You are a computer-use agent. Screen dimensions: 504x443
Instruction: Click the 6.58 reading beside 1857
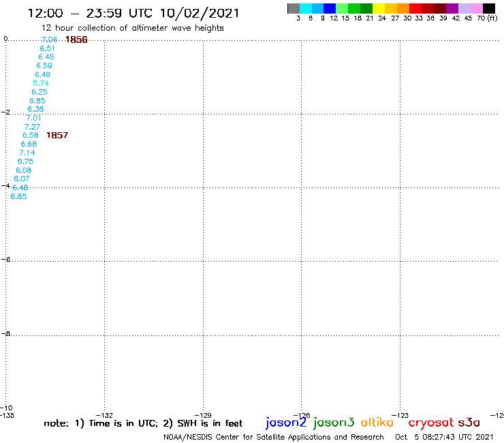31,135
